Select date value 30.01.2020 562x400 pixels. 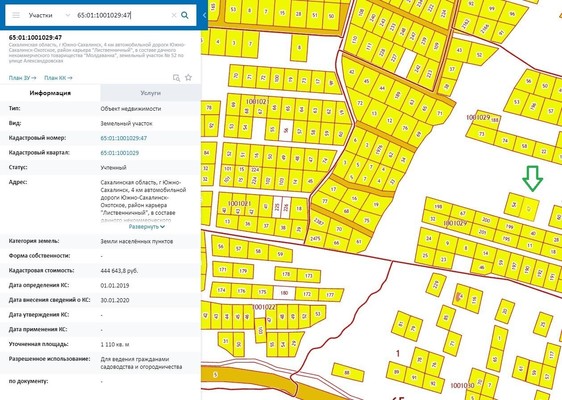click(115, 300)
